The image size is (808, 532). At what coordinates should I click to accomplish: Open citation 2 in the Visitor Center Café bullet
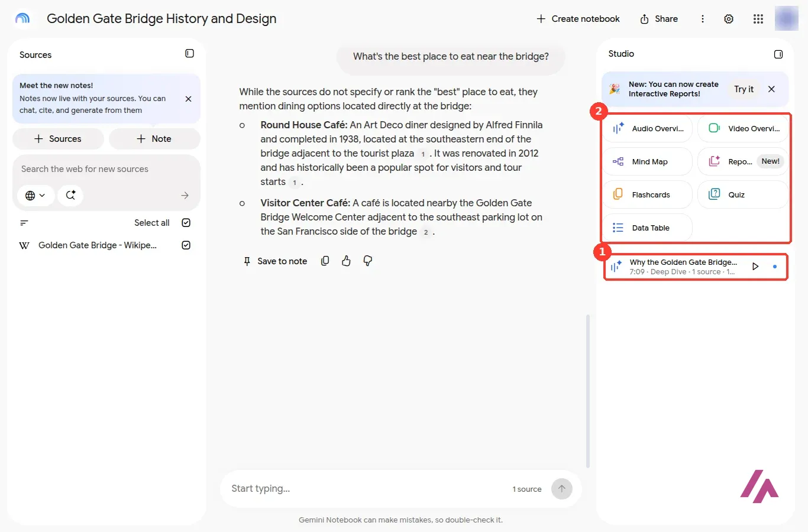point(425,232)
